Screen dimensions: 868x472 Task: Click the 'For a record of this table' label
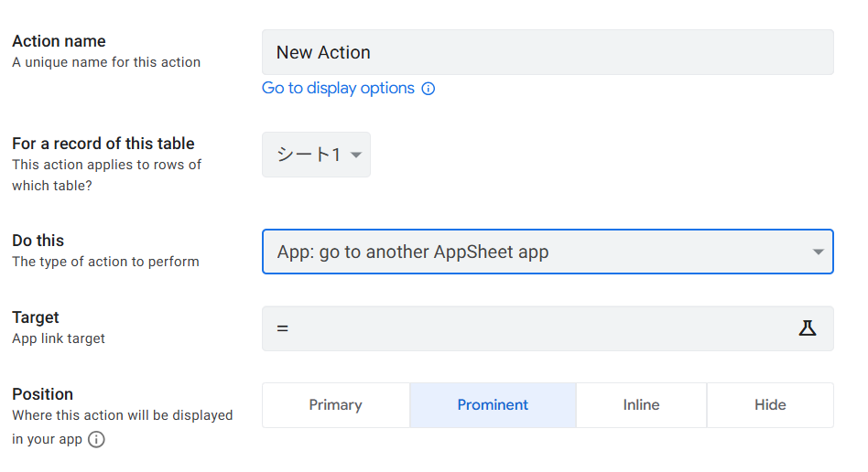click(x=103, y=144)
